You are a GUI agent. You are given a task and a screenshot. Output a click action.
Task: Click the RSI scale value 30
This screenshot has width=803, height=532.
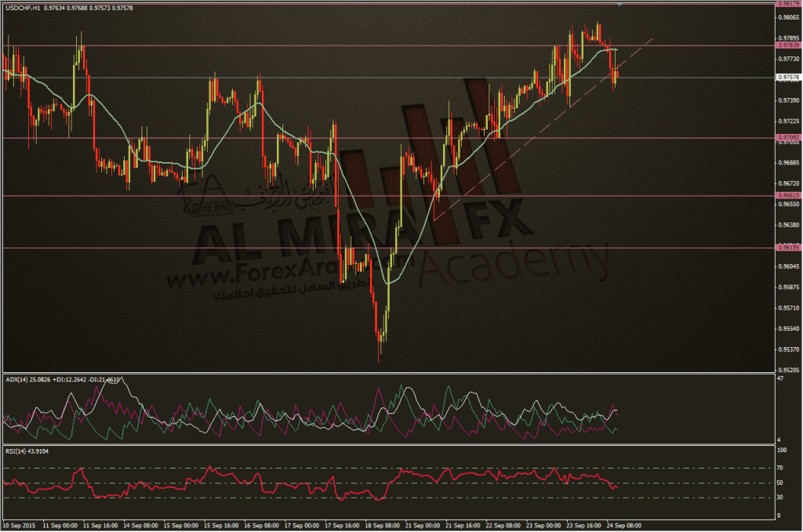click(780, 498)
